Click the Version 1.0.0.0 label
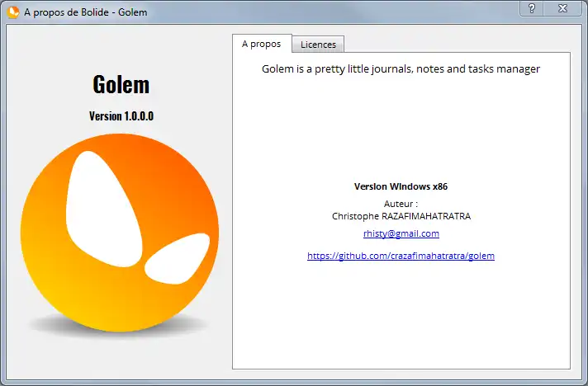 point(121,116)
